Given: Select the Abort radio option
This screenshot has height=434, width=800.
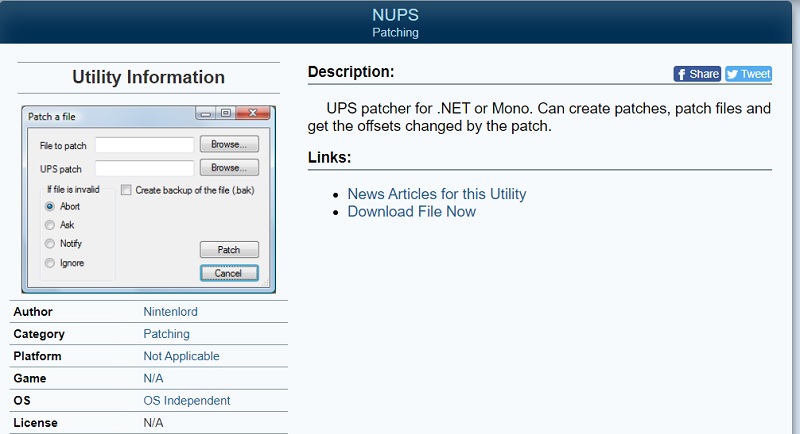Looking at the screenshot, I should [49, 207].
